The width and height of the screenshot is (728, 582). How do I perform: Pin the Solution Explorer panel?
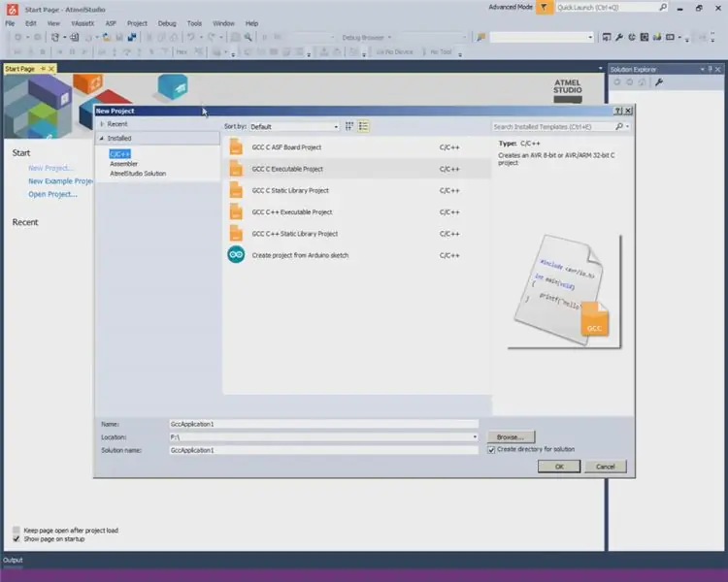tap(710, 69)
